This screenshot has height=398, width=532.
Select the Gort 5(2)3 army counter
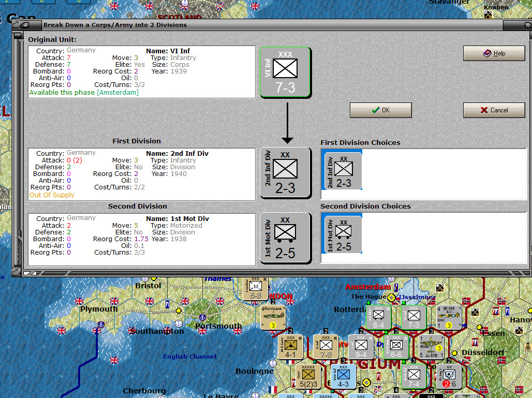[308, 376]
